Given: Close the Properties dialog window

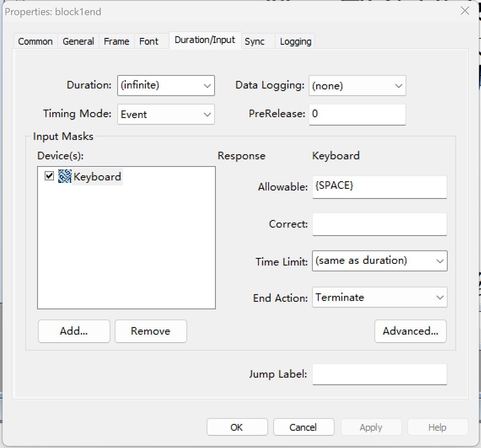Looking at the screenshot, I should (465, 11).
